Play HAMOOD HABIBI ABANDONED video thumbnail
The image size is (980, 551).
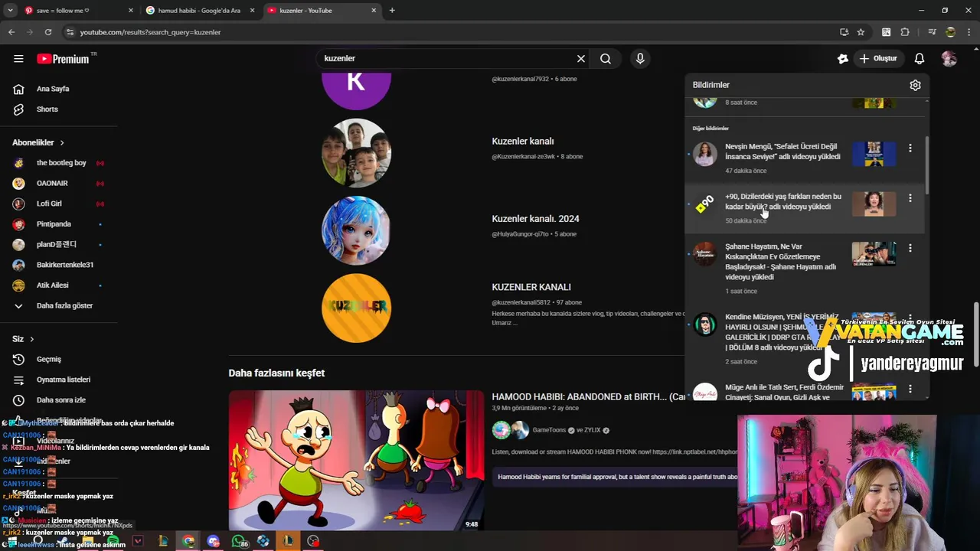356,461
